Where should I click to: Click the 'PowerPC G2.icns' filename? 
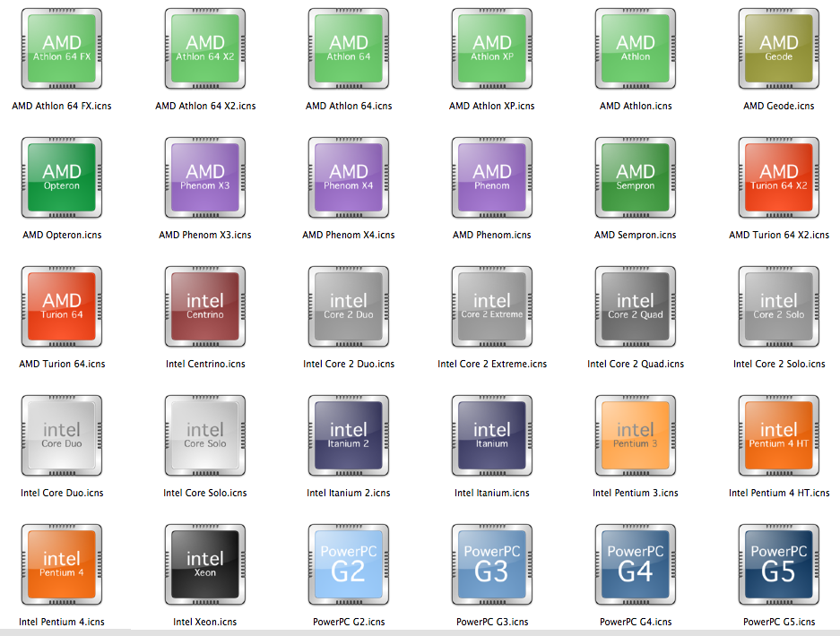(349, 622)
